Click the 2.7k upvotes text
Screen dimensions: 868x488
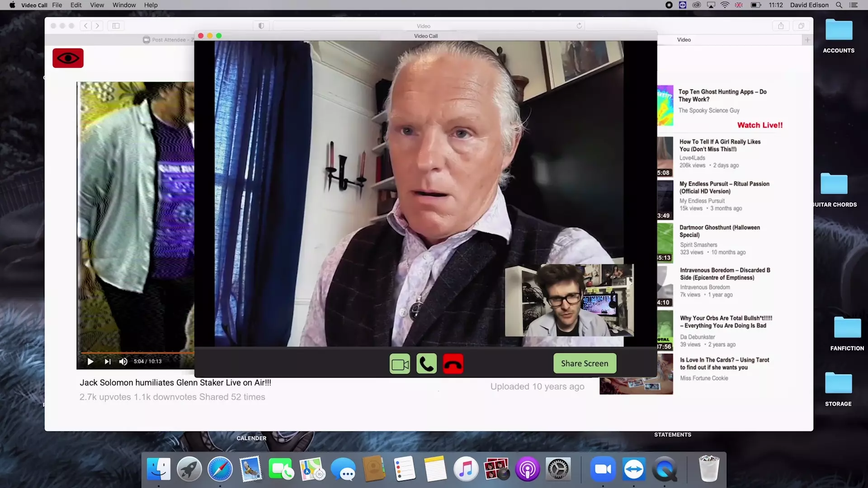coord(105,397)
